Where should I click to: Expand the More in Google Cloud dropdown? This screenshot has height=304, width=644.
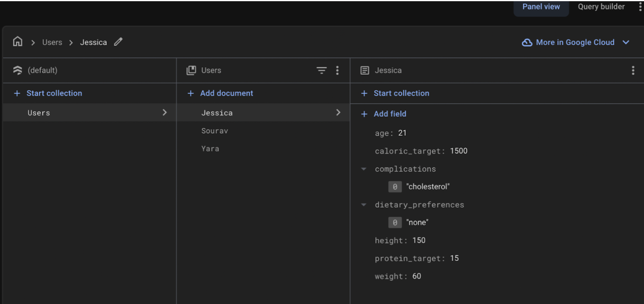[626, 42]
